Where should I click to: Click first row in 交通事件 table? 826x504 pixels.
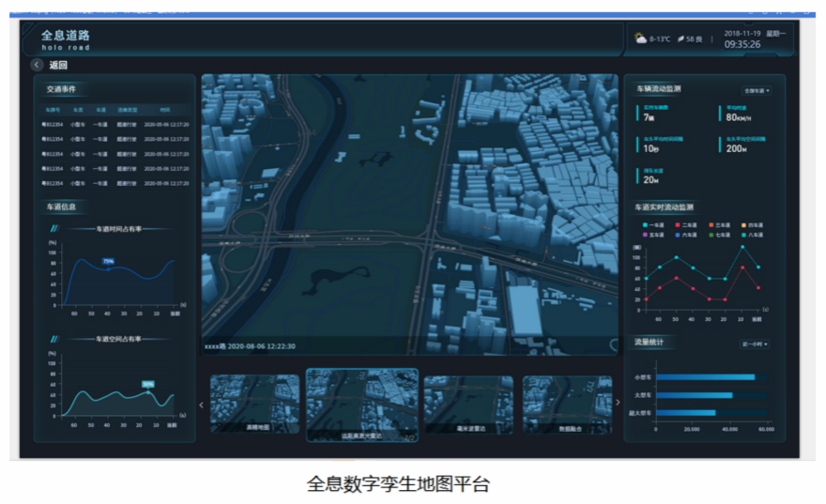[x=115, y=124]
